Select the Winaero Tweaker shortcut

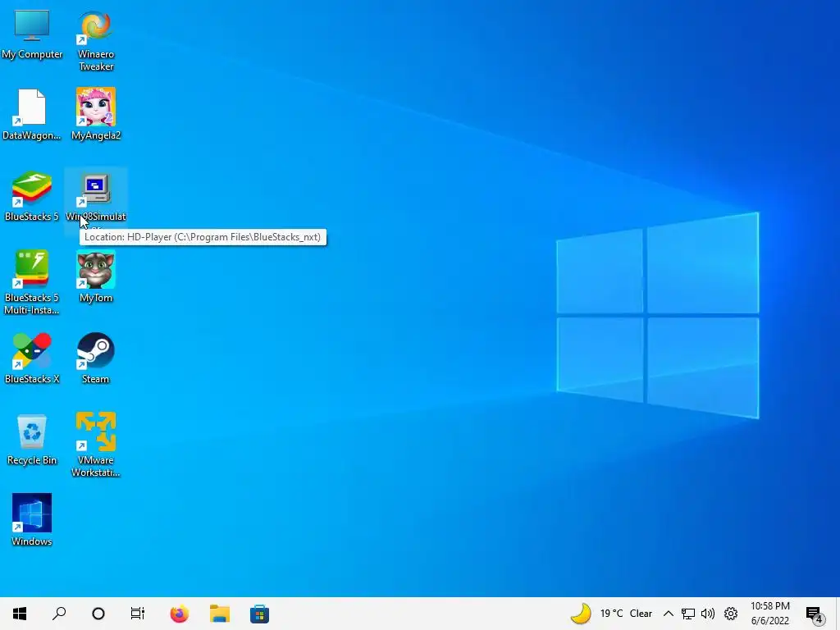point(96,41)
